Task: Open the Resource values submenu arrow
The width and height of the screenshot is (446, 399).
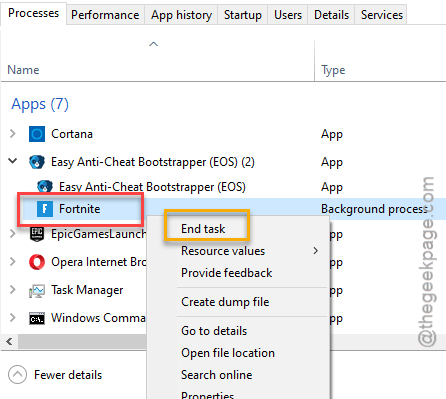Action: click(x=315, y=251)
